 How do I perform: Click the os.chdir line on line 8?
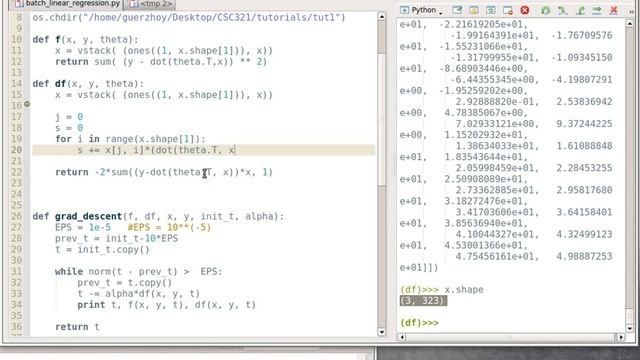coord(189,18)
